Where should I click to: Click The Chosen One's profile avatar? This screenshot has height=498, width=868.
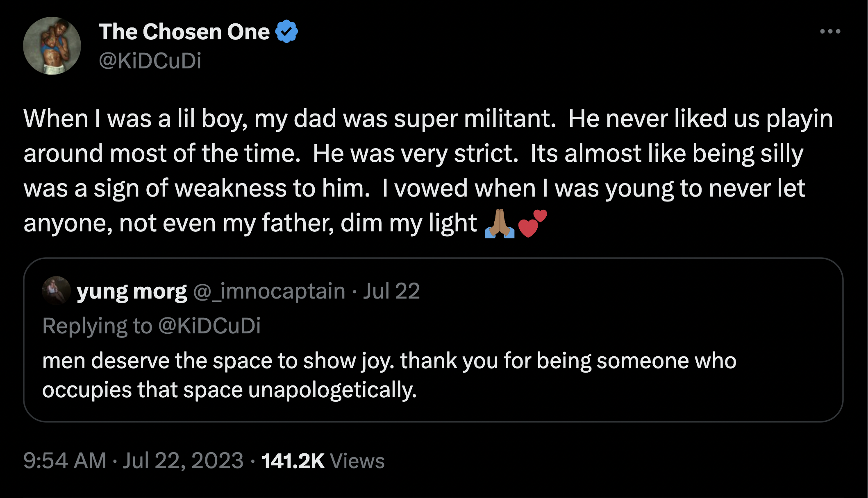coord(52,45)
